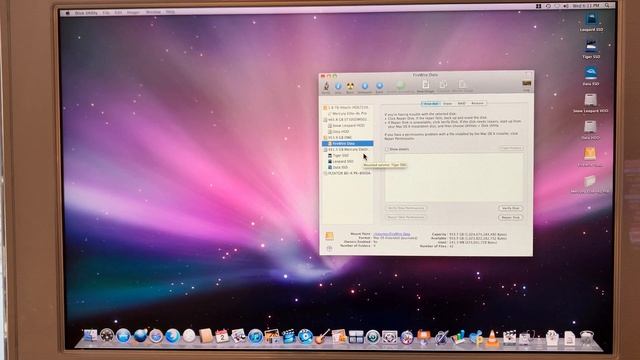Screen dimensions: 640x360
Task: Open GarageBand guitar icon in Dock
Action: coord(322,337)
